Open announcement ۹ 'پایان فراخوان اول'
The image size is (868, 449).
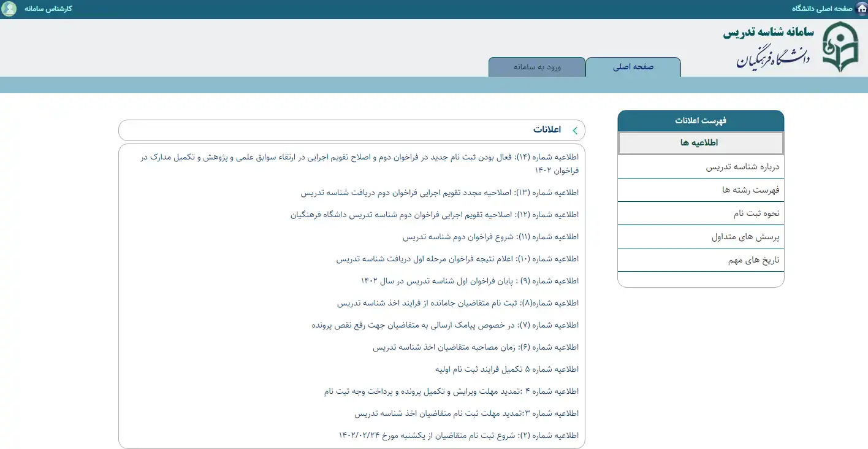[x=470, y=281]
